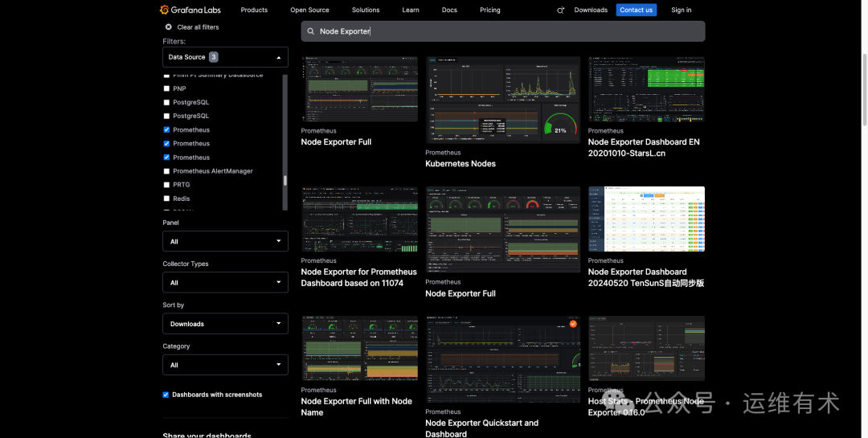Click the Collector Types label text
The width and height of the screenshot is (868, 438).
(186, 264)
